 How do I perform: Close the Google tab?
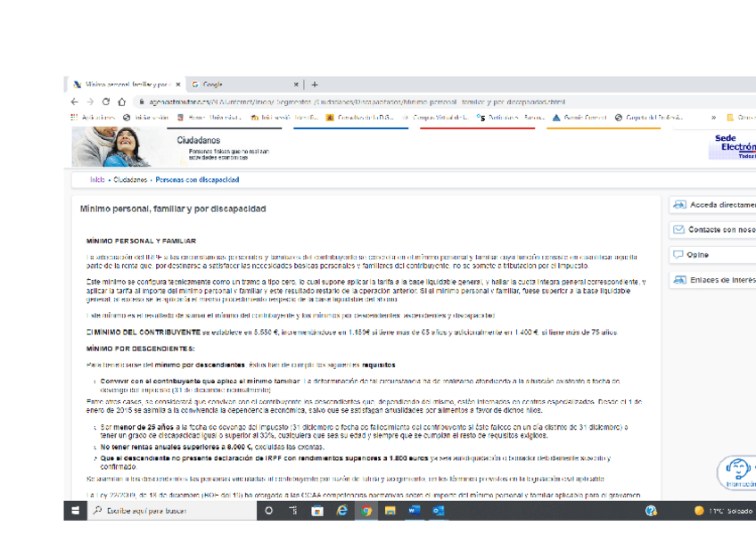coord(296,85)
